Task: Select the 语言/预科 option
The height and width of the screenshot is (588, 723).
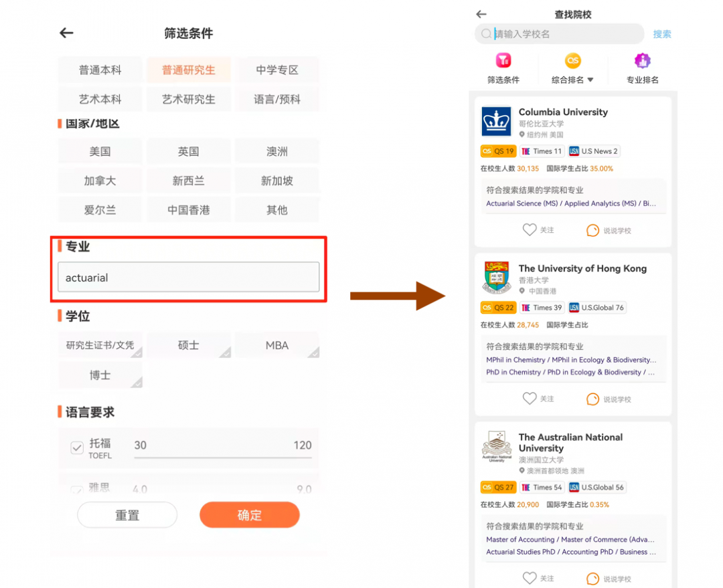Action: click(x=277, y=99)
